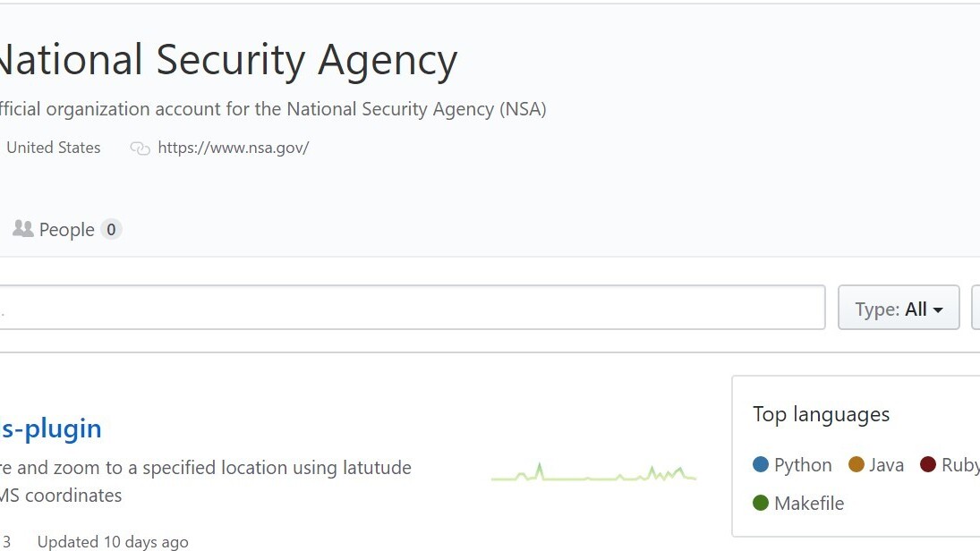980x551 pixels.
Task: Switch to the People tab
Action: pyautogui.click(x=66, y=230)
